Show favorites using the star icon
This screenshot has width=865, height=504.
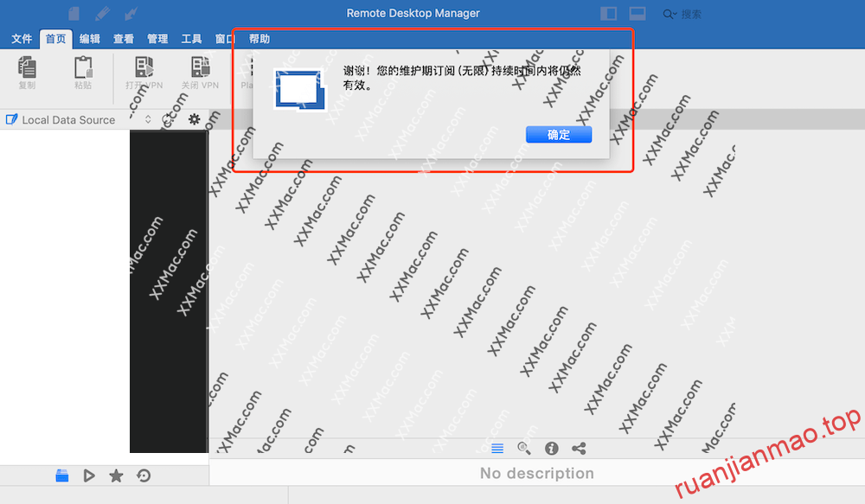point(116,475)
